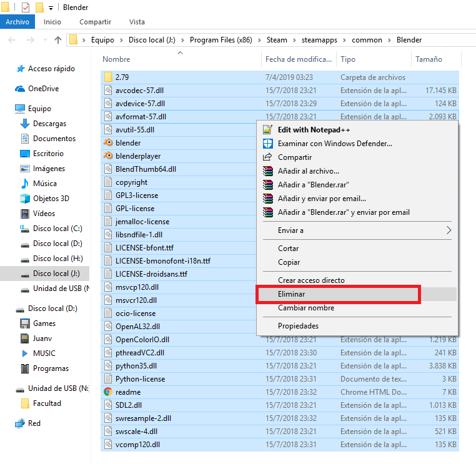The height and width of the screenshot is (464, 476).
Task: Click the Up one level arrow
Action: (x=58, y=40)
